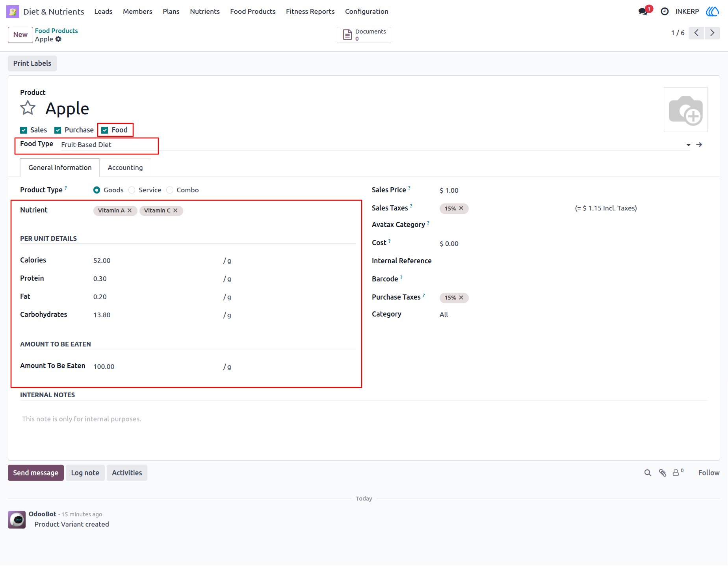Toggle the Purchase checkbox
Image resolution: width=728 pixels, height=566 pixels.
pyautogui.click(x=58, y=130)
